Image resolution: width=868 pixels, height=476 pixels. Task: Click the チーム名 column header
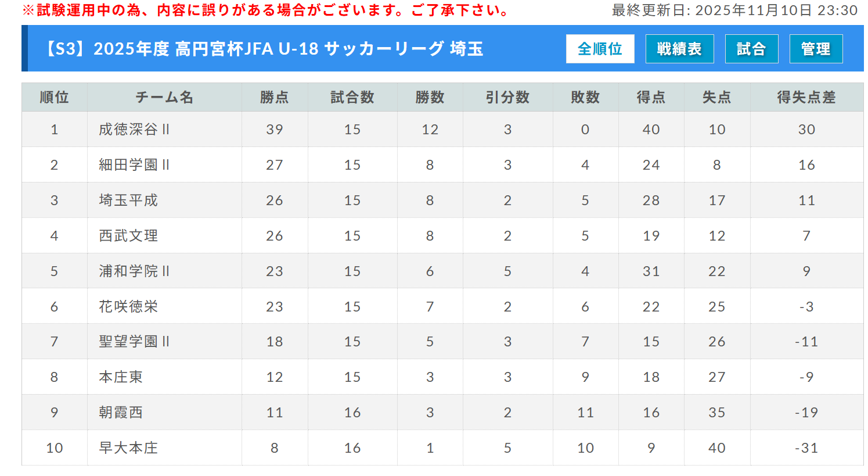pyautogui.click(x=164, y=97)
